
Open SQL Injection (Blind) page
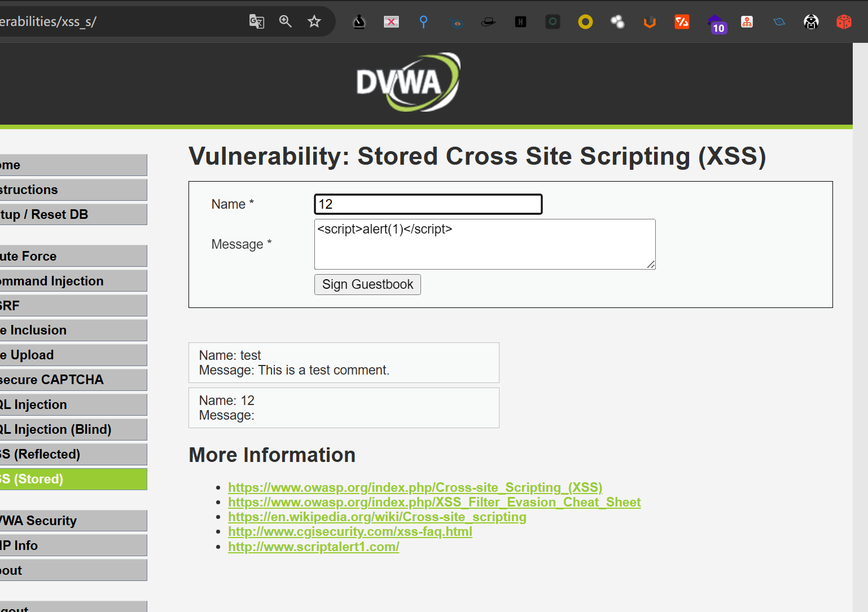(x=73, y=429)
